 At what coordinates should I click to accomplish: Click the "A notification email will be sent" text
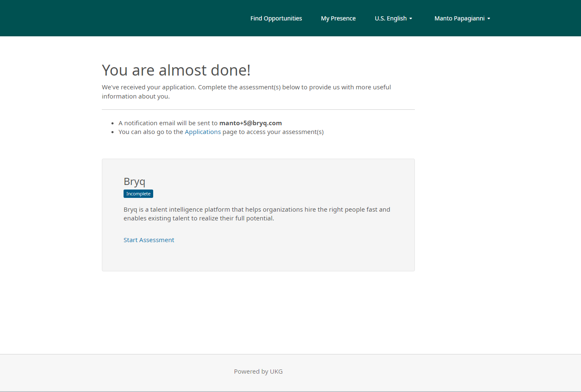168,123
